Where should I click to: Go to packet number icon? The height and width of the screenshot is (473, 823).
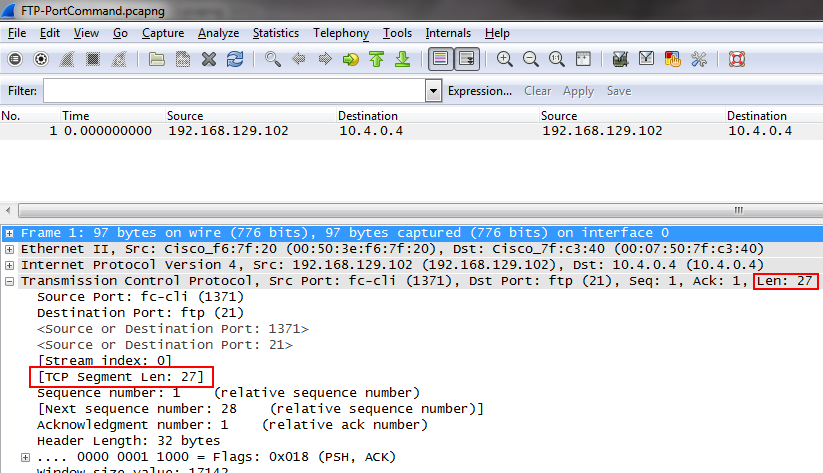(351, 59)
